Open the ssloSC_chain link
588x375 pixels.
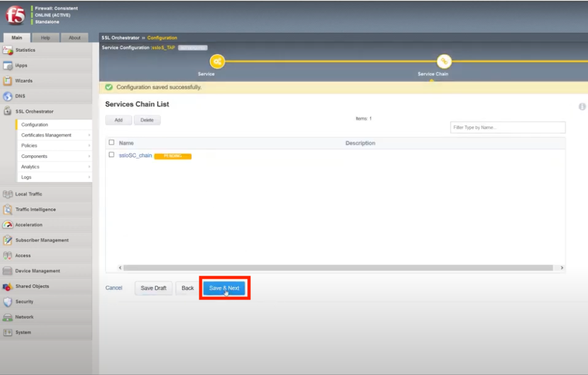pyautogui.click(x=135, y=155)
